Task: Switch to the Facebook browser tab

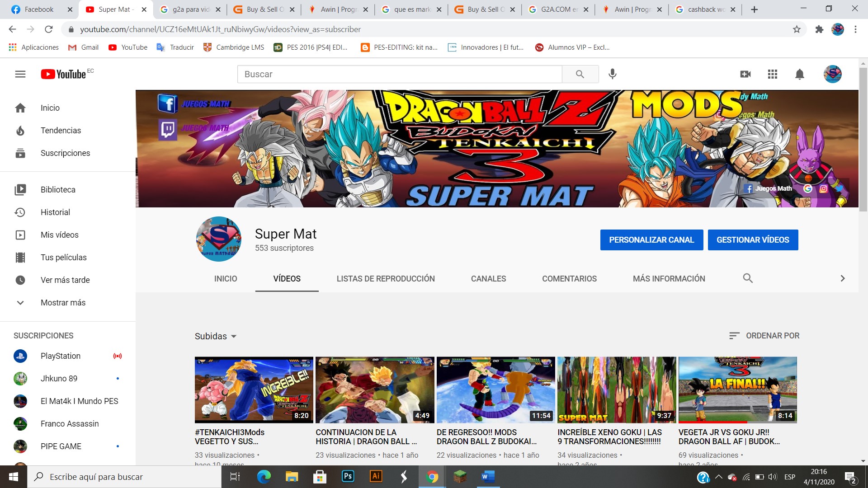Action: click(x=39, y=9)
